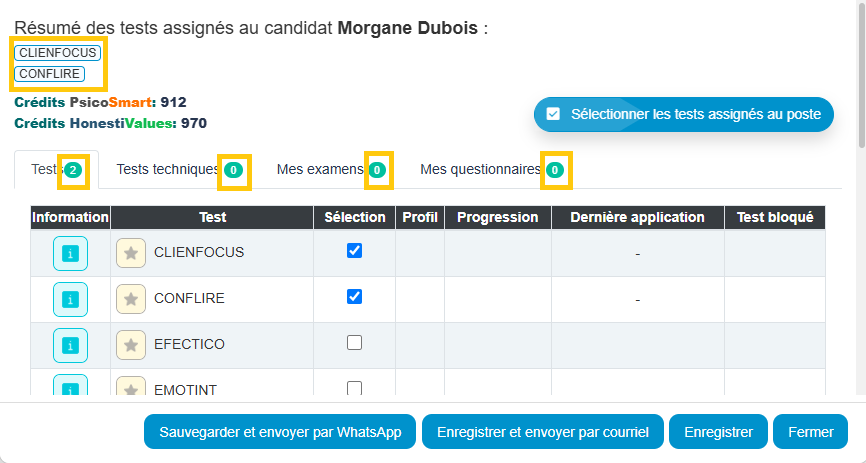866x463 pixels.
Task: Toggle Sélectionner les tests assignés au poste
Action: (x=684, y=114)
